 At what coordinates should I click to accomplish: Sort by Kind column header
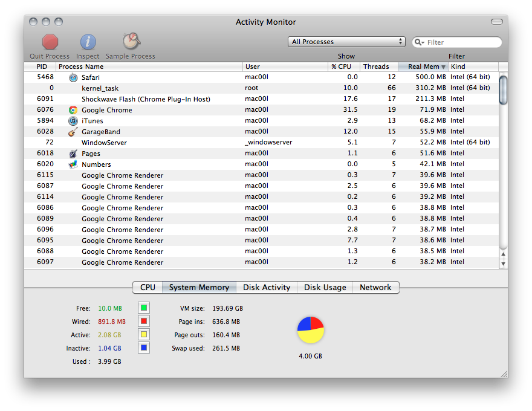473,66
